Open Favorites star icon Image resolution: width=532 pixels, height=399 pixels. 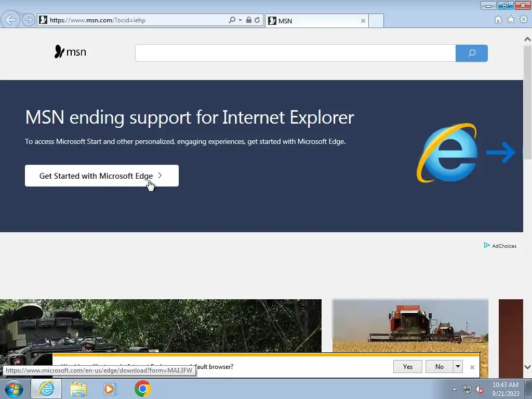click(511, 20)
